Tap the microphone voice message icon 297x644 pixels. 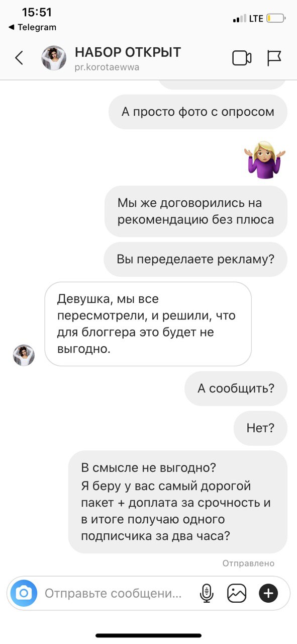coord(207,594)
